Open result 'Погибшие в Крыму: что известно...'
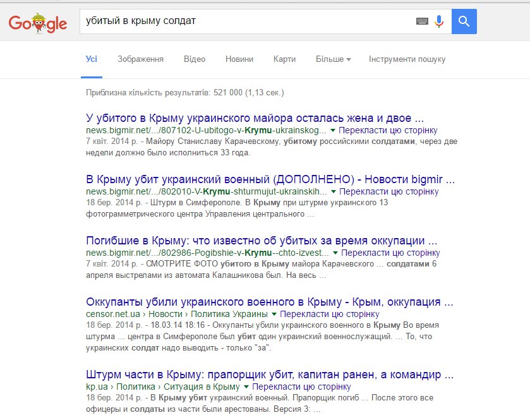 pos(262,241)
